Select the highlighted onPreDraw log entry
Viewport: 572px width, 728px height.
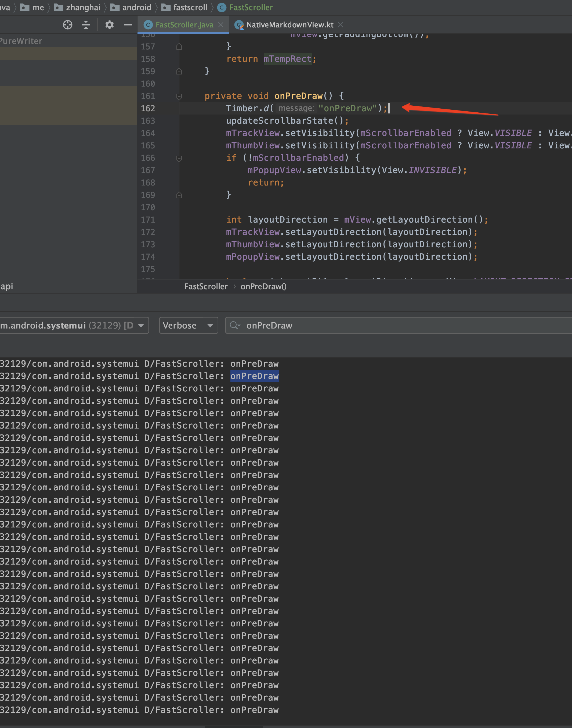[254, 376]
